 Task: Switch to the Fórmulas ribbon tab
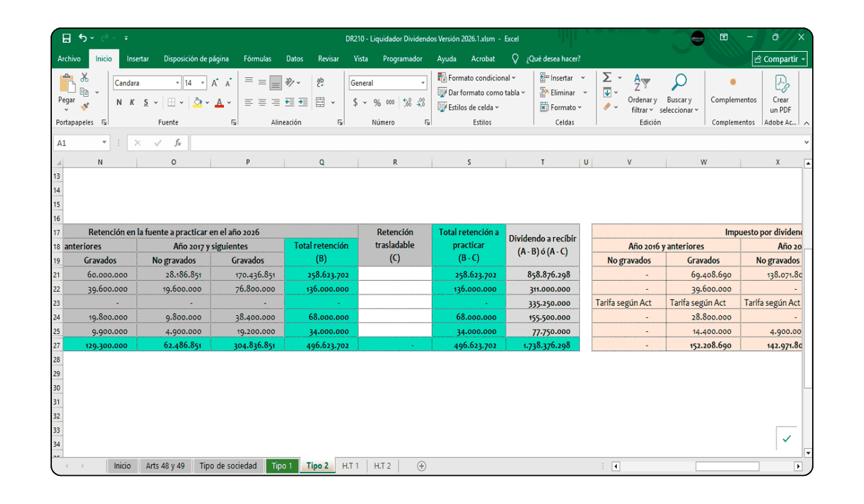pyautogui.click(x=257, y=58)
